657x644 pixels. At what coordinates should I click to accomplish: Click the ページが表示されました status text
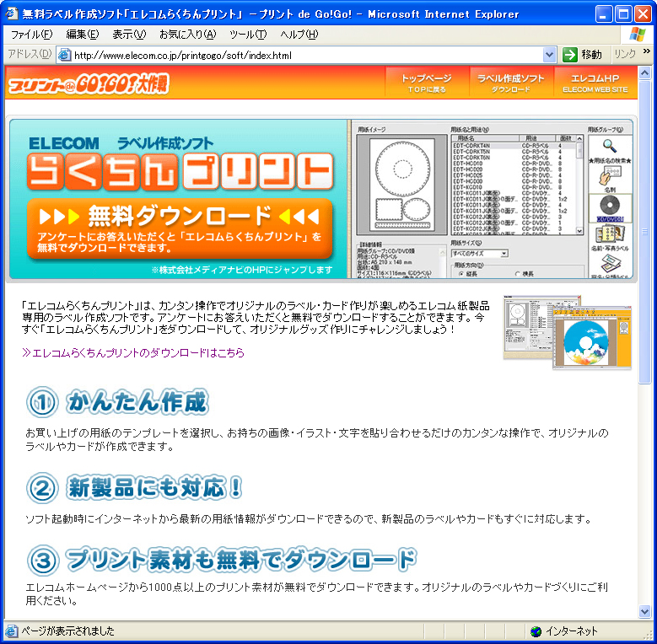click(x=67, y=631)
